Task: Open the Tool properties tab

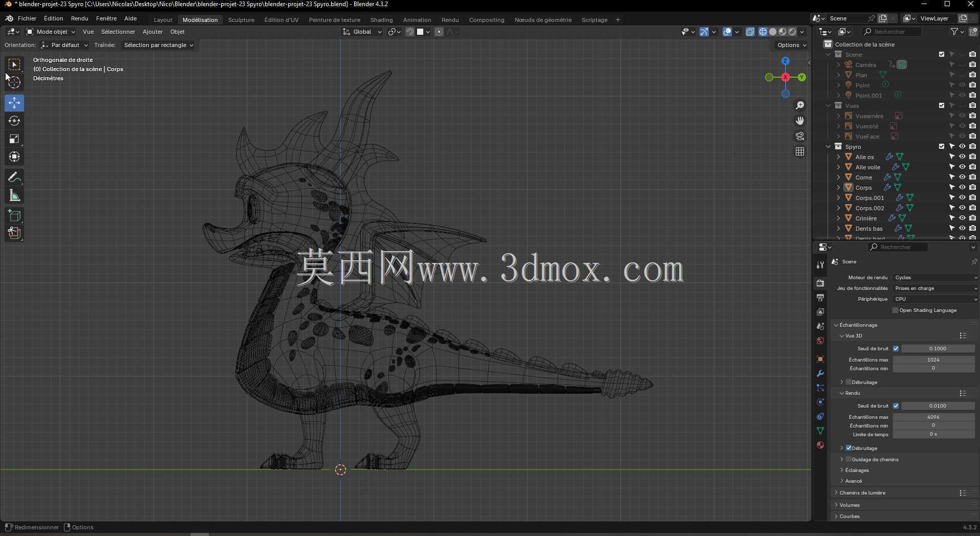Action: [820, 265]
